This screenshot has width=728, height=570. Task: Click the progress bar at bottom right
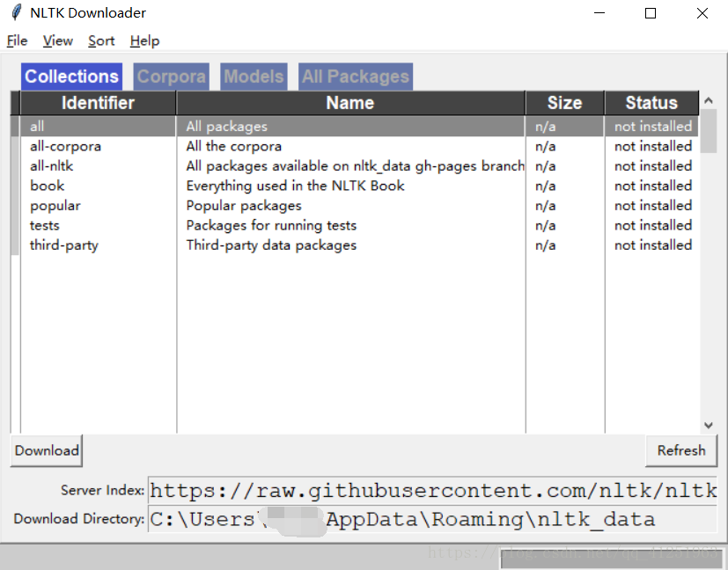pos(613,559)
